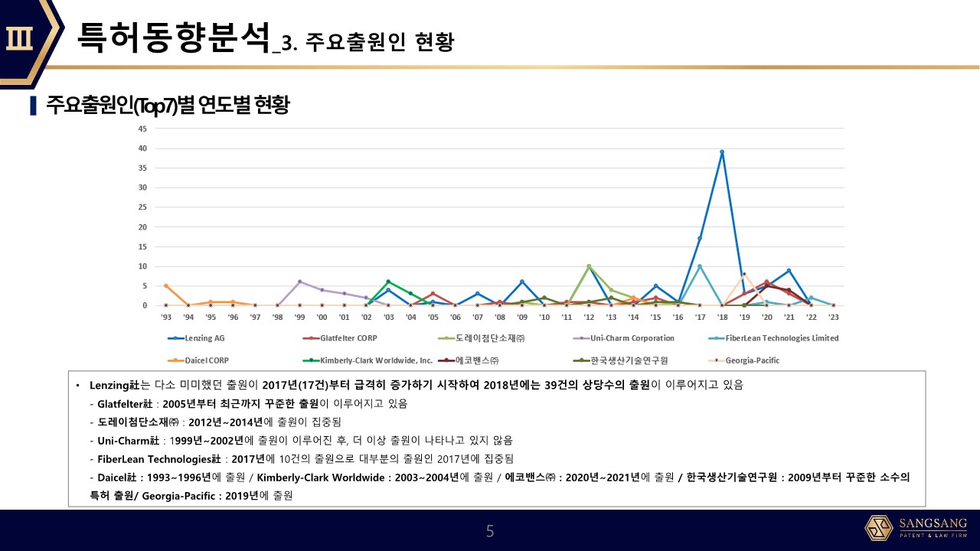Click the x-axis label '18

pyautogui.click(x=721, y=316)
